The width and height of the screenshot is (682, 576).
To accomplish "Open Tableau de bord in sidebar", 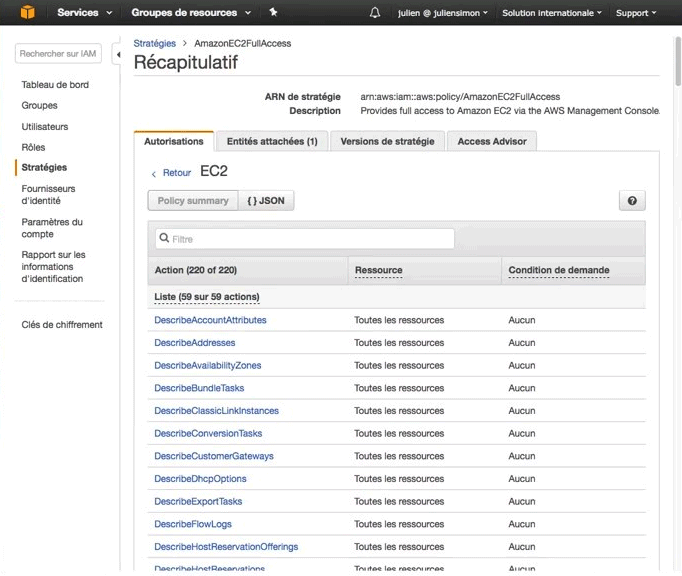I will coord(55,85).
